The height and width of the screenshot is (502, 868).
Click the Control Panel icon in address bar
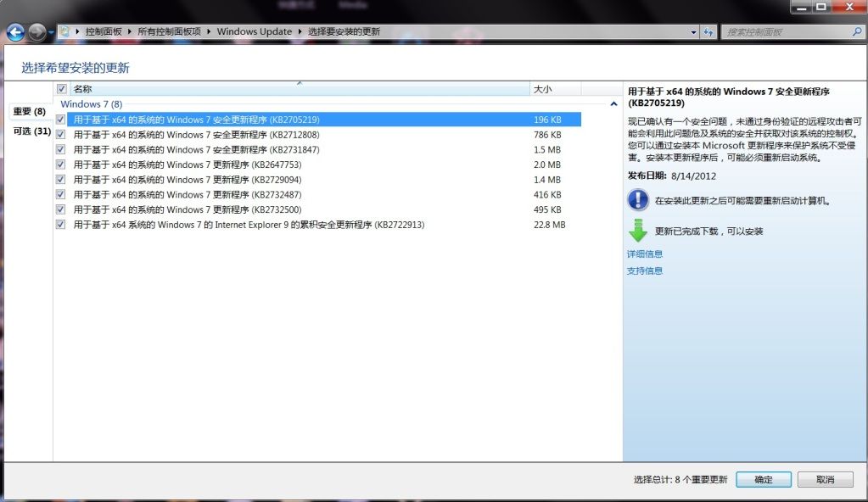tap(64, 31)
